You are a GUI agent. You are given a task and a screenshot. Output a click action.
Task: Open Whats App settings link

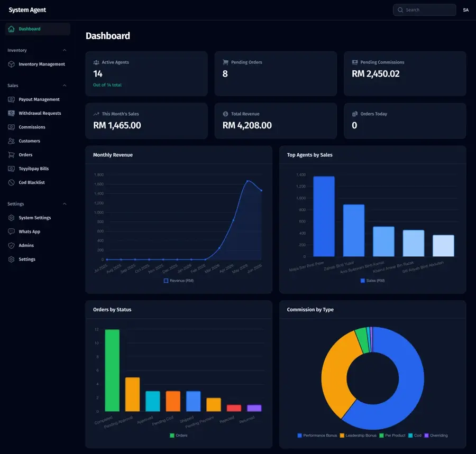(x=38, y=231)
